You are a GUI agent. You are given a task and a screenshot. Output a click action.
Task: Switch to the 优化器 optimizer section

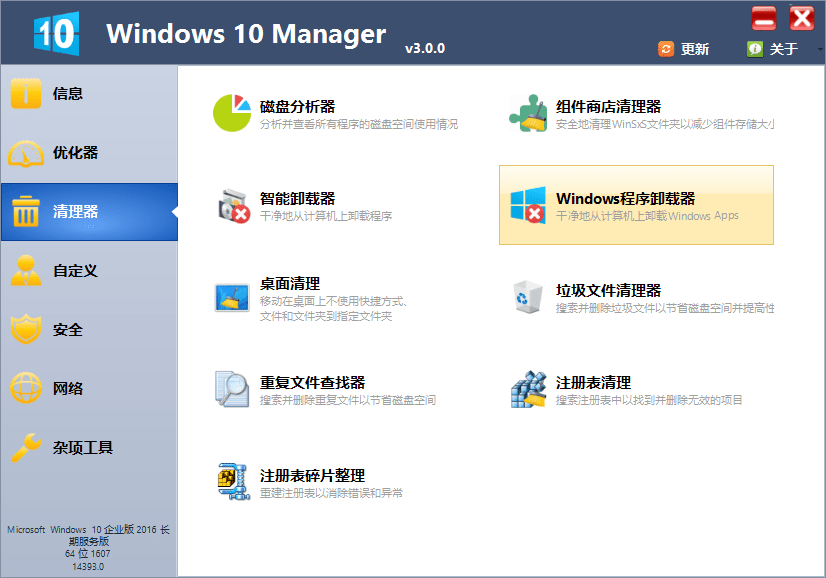(88, 152)
